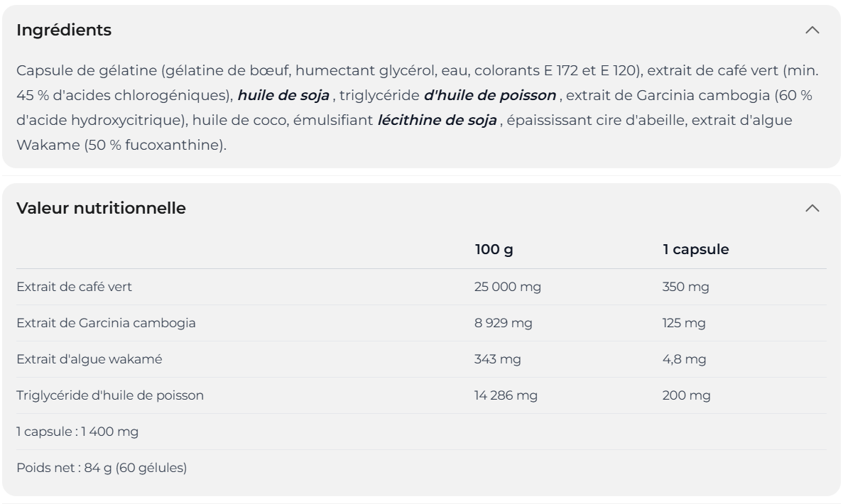Image resolution: width=843 pixels, height=504 pixels.
Task: Click the '14 286 mg' fish oil value
Action: [x=506, y=395]
